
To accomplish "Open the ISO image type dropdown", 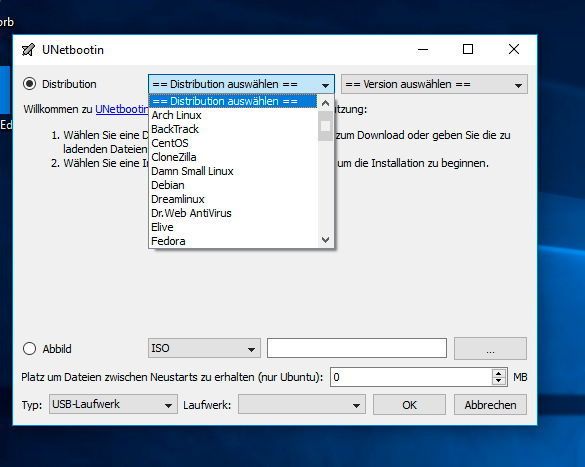I will [204, 348].
